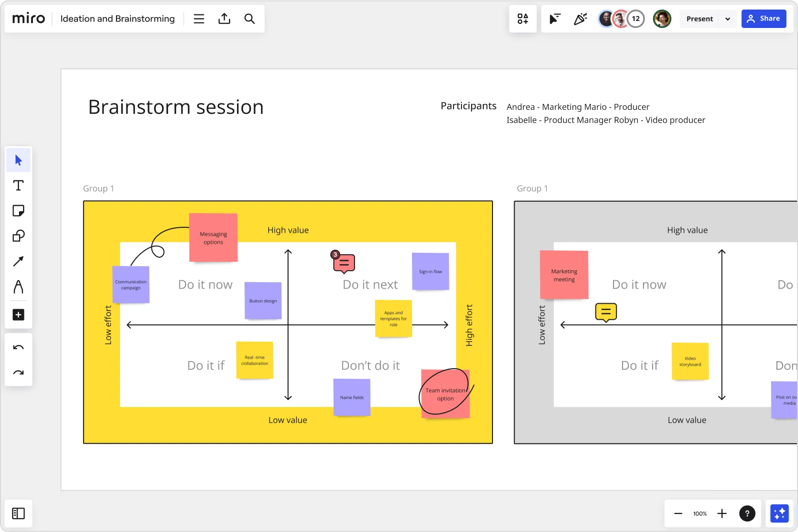Viewport: 798px width, 532px height.
Task: Choose the Shapes tool
Action: tap(18, 236)
